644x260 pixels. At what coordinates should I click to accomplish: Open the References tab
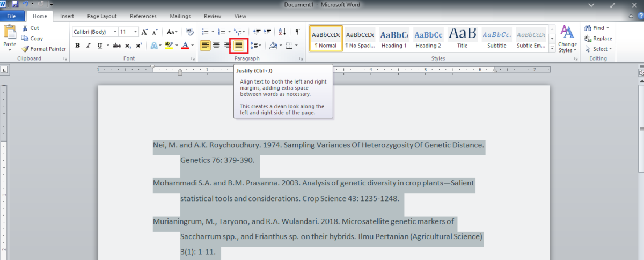pyautogui.click(x=143, y=16)
